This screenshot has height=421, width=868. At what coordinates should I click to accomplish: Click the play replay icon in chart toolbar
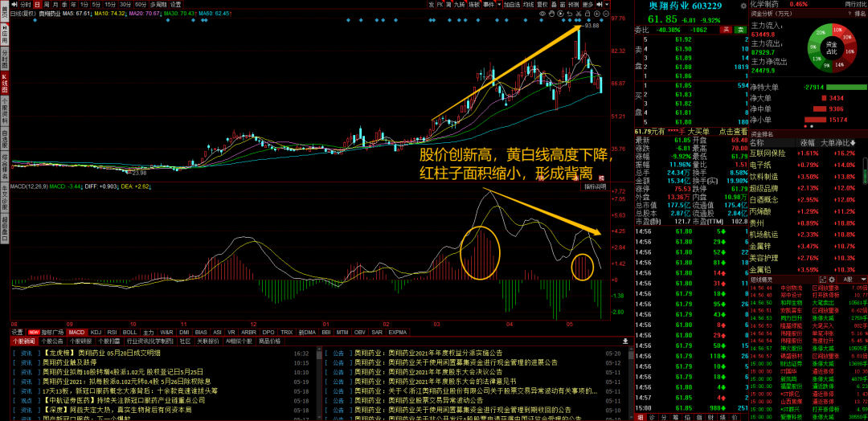(560, 14)
